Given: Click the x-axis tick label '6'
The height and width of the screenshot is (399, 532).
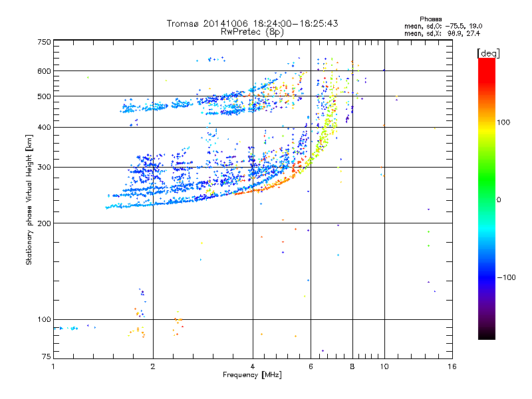Looking at the screenshot, I should point(311,366).
